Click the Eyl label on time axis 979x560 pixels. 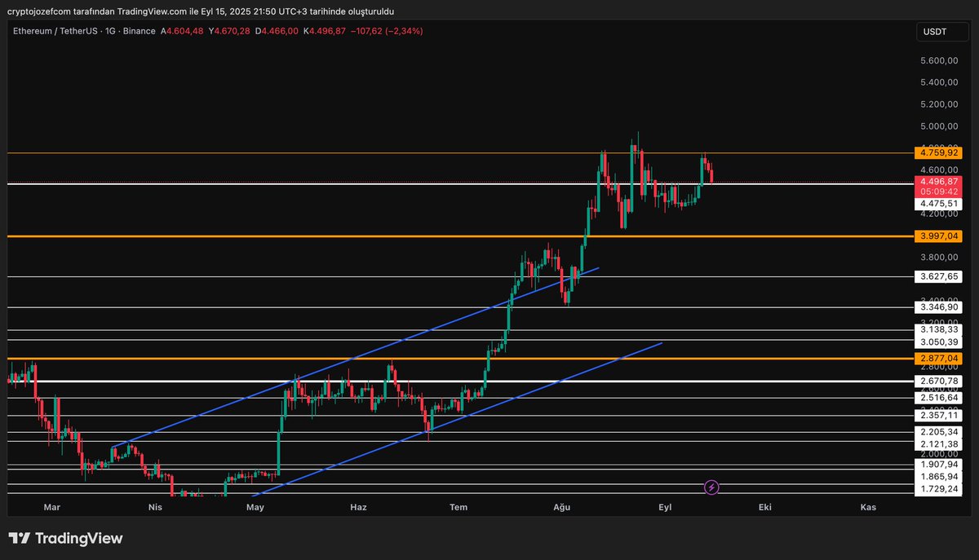tap(665, 507)
